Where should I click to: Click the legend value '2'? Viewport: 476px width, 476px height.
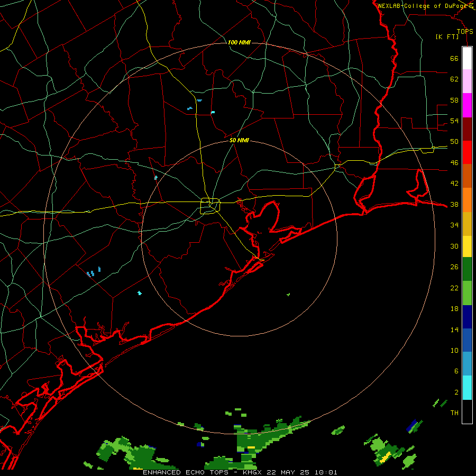[x=456, y=392]
